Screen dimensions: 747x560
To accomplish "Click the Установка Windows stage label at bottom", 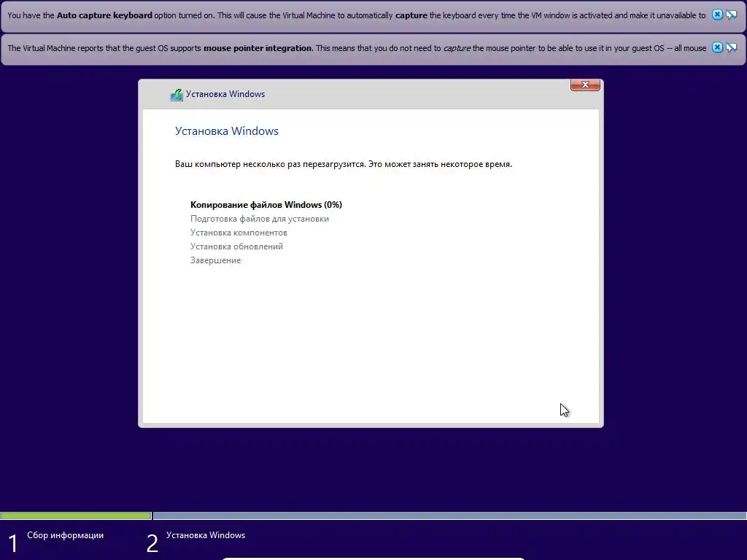I will pyautogui.click(x=206, y=535).
